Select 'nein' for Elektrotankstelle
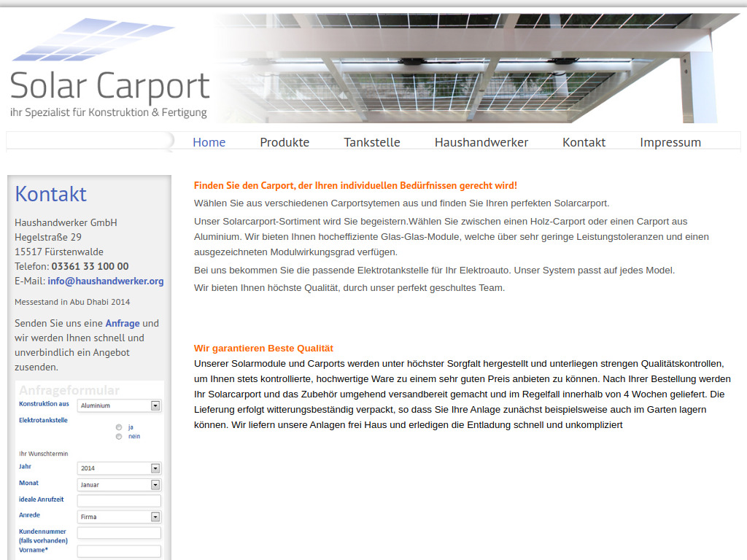Image resolution: width=747 pixels, height=560 pixels. click(119, 437)
